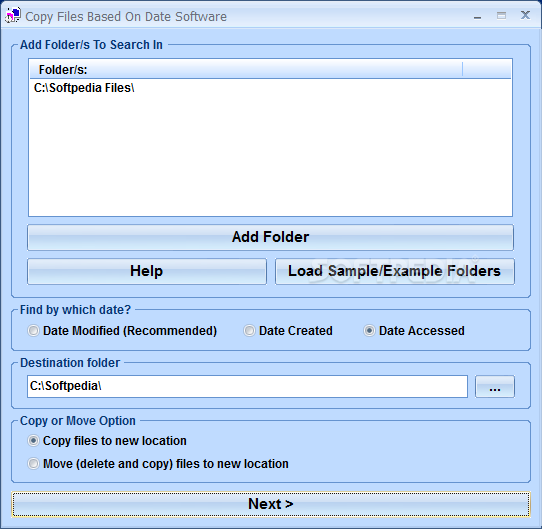Select the Date Accessed radio button
The image size is (542, 529).
[x=414, y=331]
